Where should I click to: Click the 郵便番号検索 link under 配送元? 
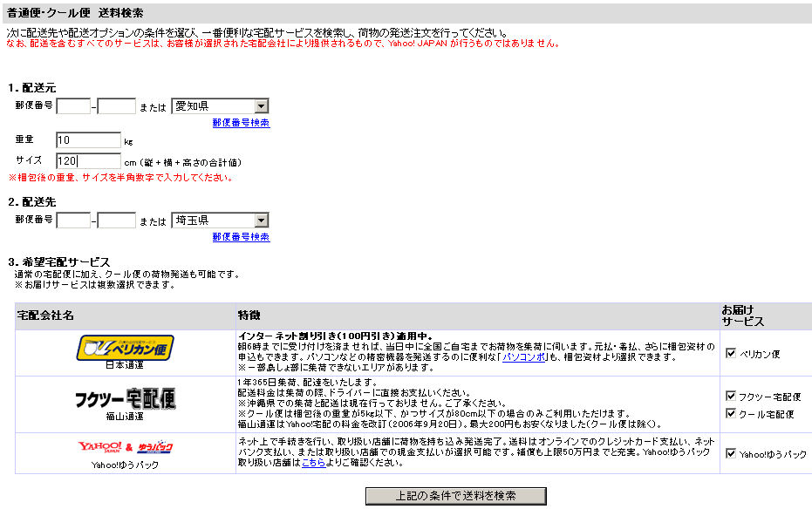point(241,123)
